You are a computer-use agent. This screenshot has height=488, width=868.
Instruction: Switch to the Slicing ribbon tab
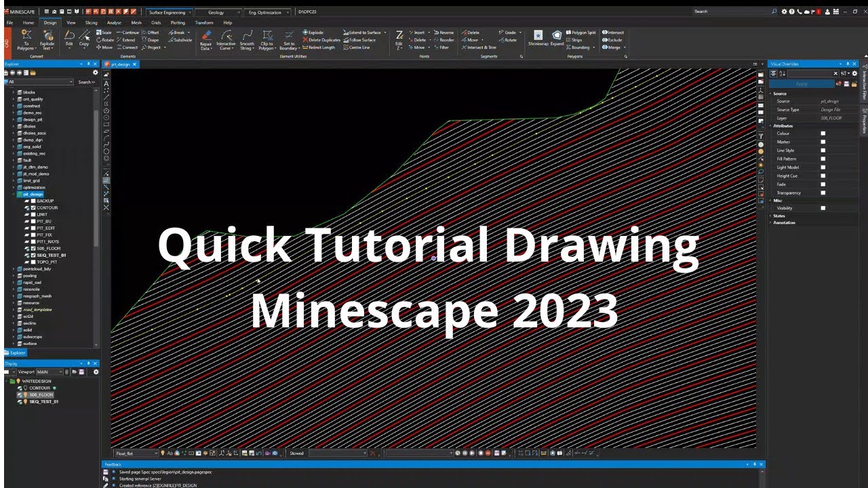[91, 22]
